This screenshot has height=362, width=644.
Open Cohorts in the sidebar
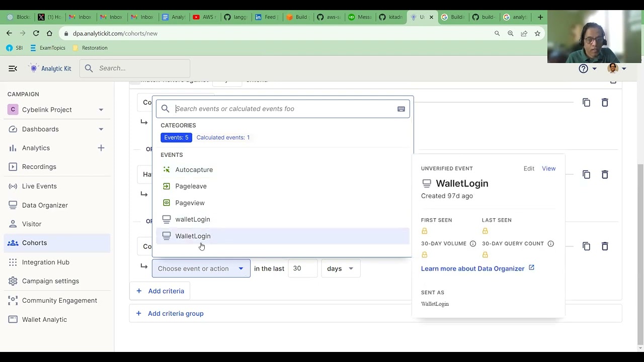[x=57, y=243]
